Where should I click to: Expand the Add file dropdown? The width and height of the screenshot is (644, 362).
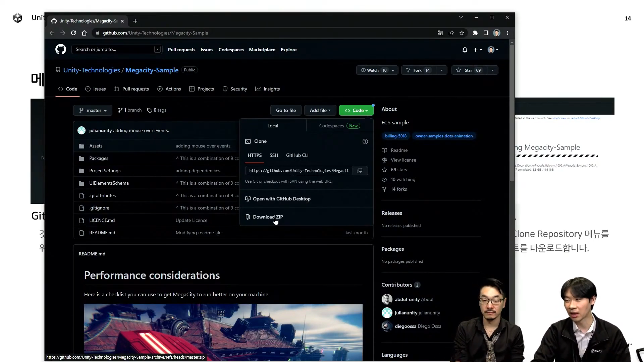coord(320,110)
